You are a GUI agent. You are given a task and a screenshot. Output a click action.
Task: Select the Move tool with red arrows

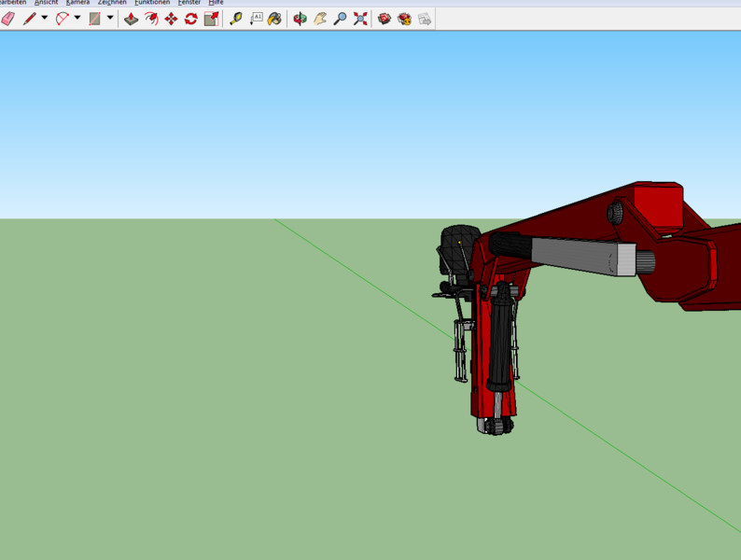171,19
